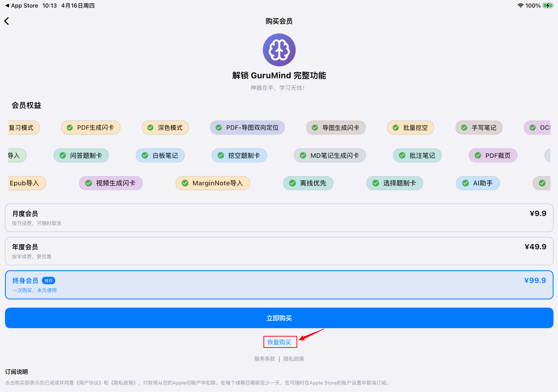Select the 年度会员 yearly plan card
The height and width of the screenshot is (392, 558).
click(x=279, y=251)
